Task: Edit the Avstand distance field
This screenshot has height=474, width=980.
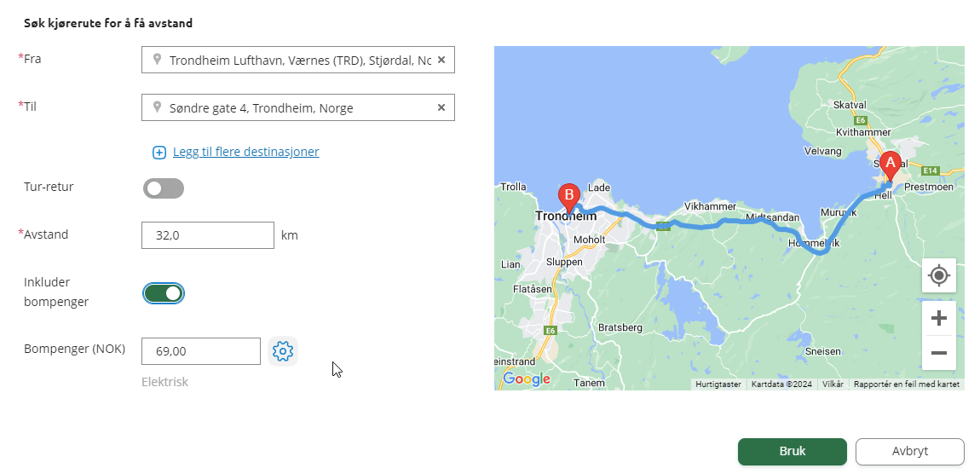Action: 207,235
